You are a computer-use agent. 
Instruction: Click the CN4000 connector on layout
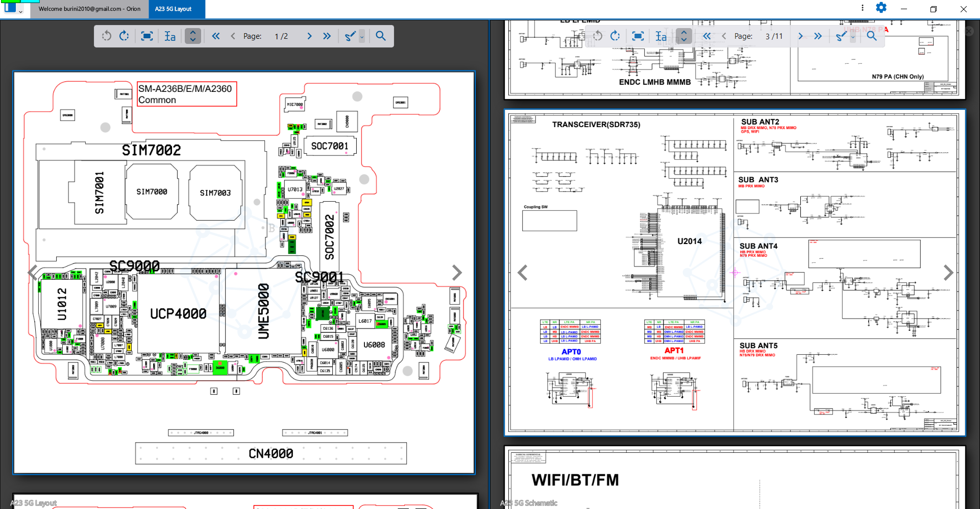[271, 453]
